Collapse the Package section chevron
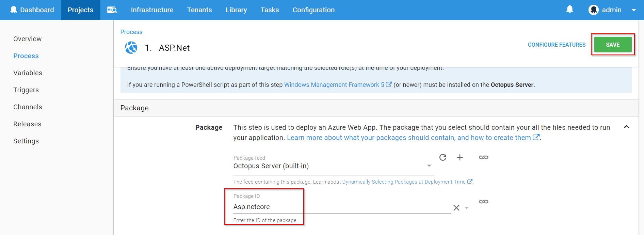644x235 pixels. 627,127
